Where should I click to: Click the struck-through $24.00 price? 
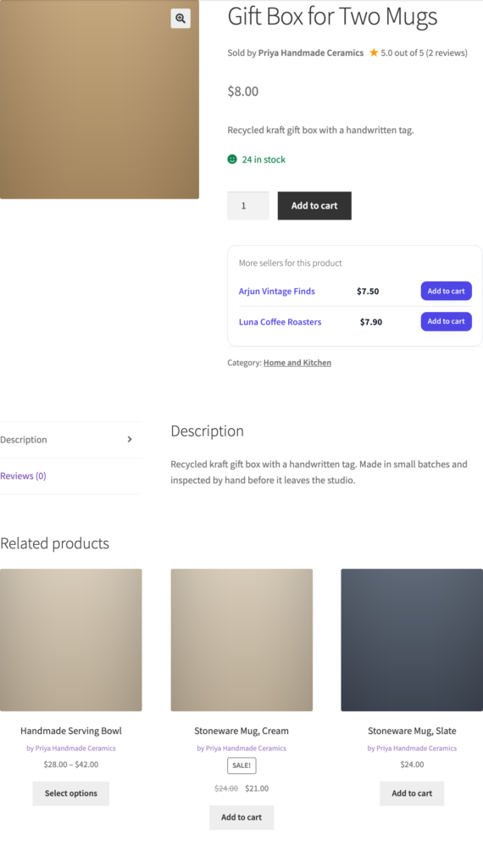226,788
